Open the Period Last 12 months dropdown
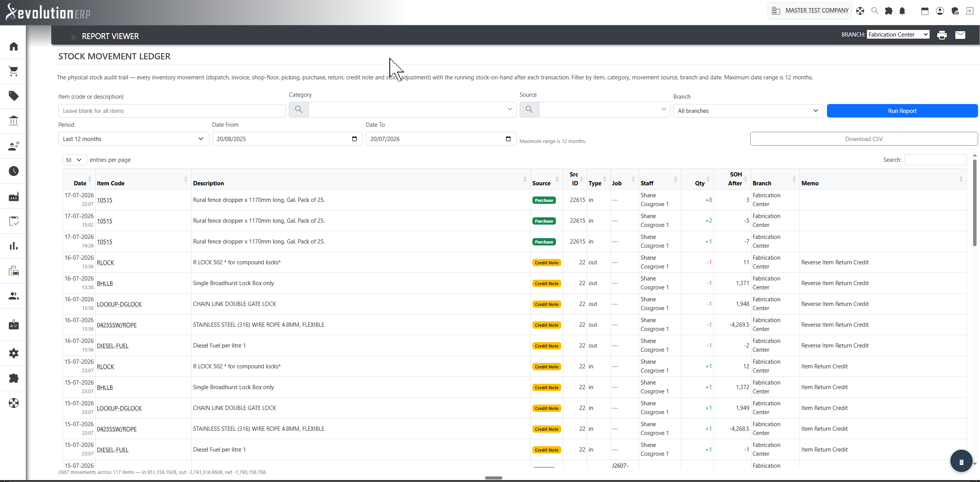The height and width of the screenshot is (482, 980). click(x=133, y=139)
